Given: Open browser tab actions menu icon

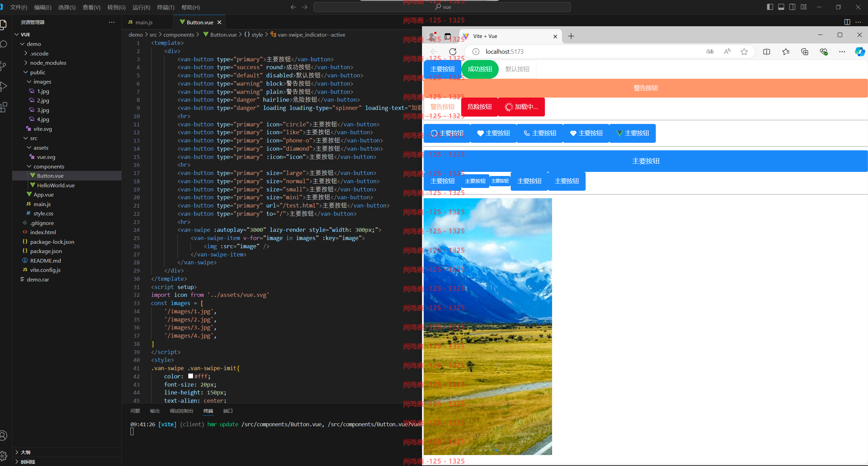Looking at the screenshot, I should (447, 36).
